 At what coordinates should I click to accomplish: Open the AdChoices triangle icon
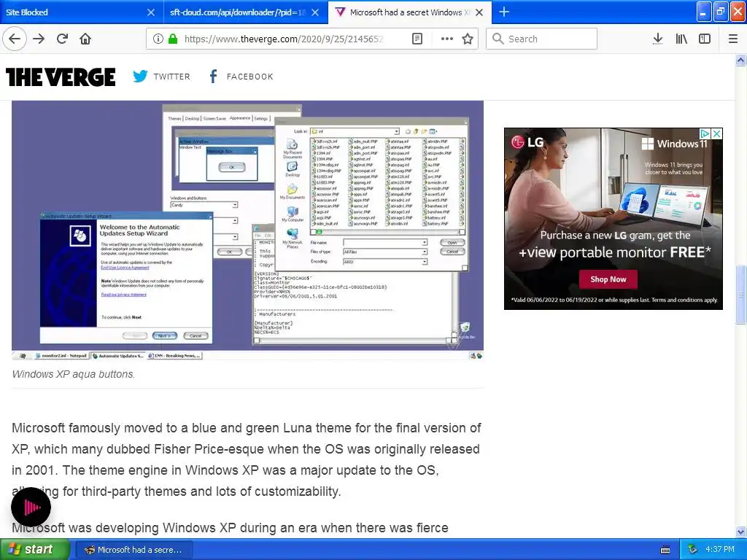point(705,133)
